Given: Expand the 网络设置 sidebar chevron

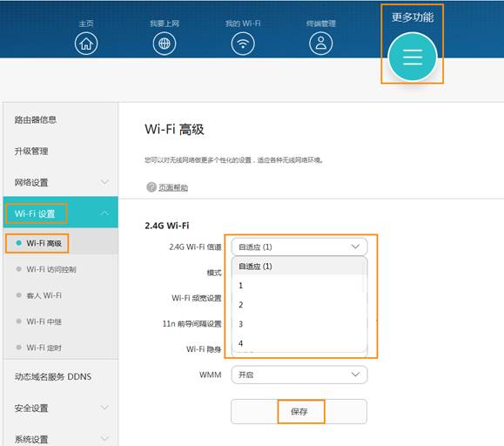Looking at the screenshot, I should (x=104, y=182).
